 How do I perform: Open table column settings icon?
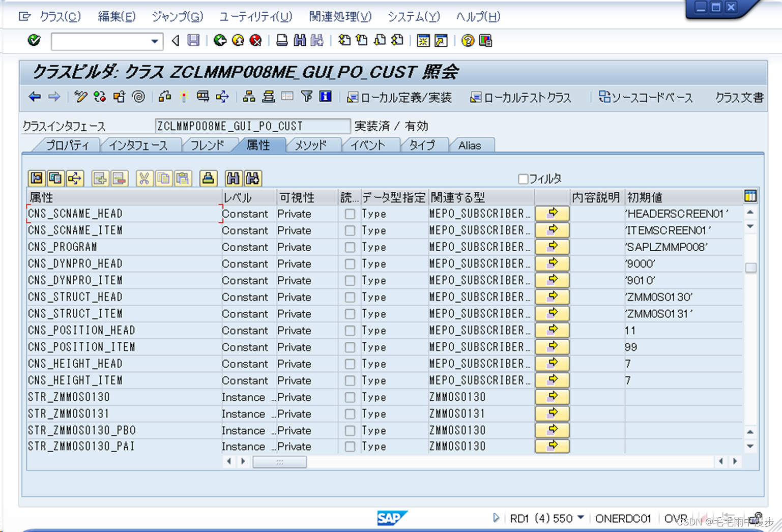(750, 196)
